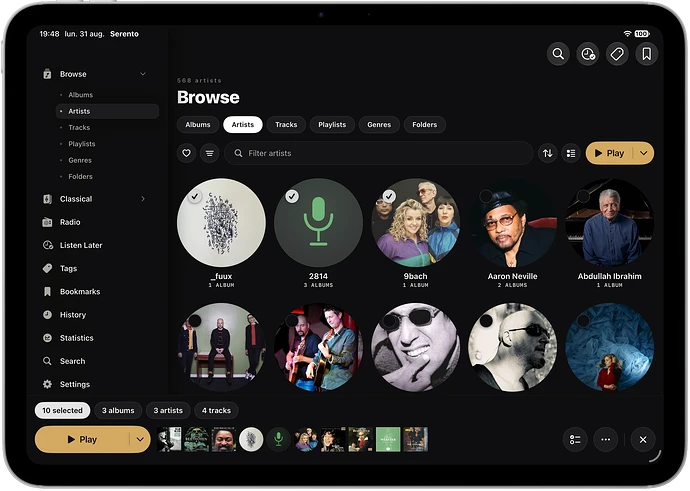Click the Statistics sidebar icon

click(x=47, y=338)
